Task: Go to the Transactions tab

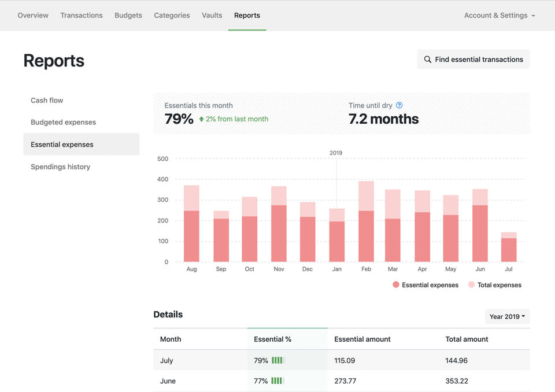Action: (x=82, y=15)
